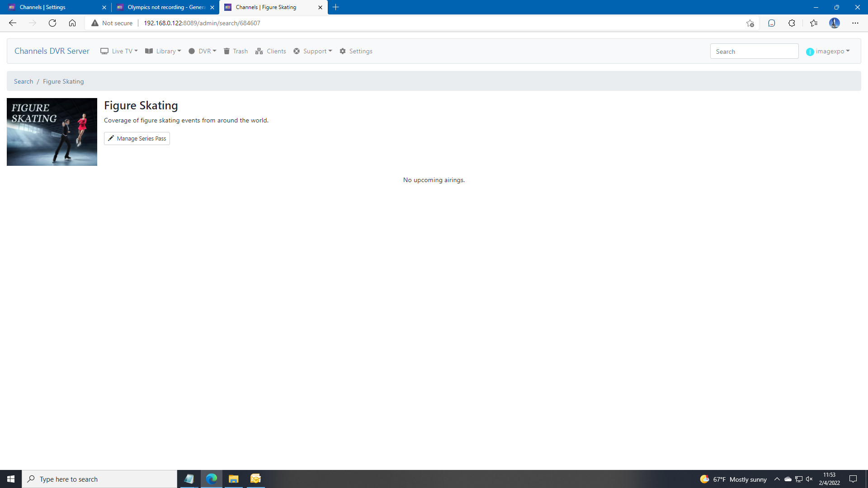Open imagexpo user account dropdown
Viewport: 868px width, 488px height.
[x=827, y=51]
